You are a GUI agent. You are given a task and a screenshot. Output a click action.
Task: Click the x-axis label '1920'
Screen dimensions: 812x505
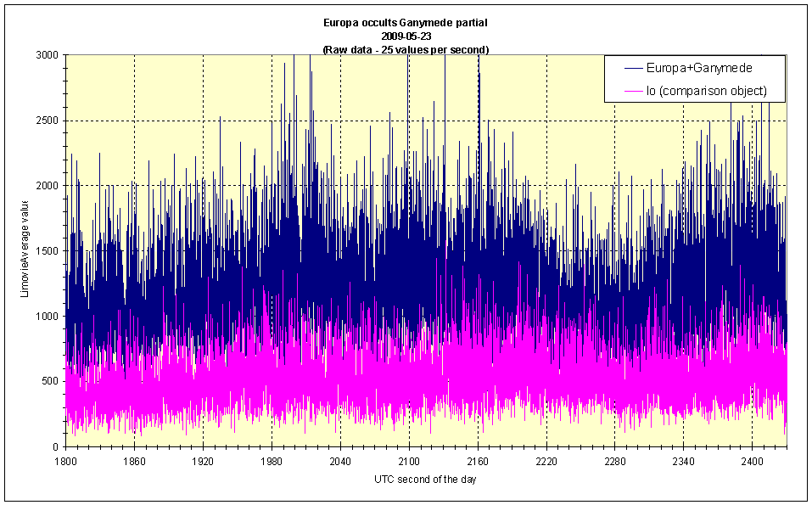tap(203, 461)
